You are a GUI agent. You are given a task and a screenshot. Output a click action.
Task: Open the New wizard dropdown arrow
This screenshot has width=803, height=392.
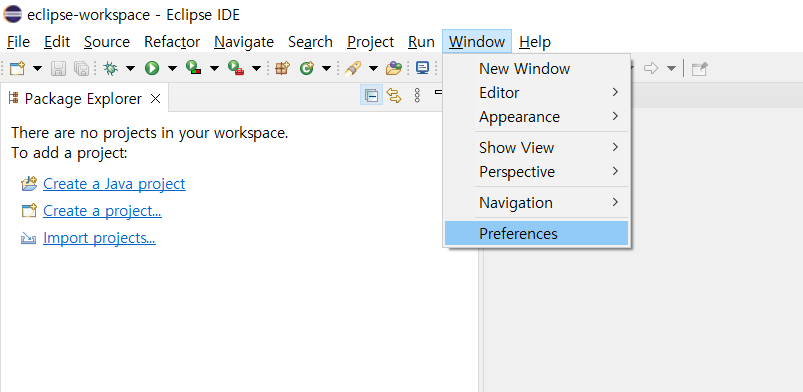[37, 69]
